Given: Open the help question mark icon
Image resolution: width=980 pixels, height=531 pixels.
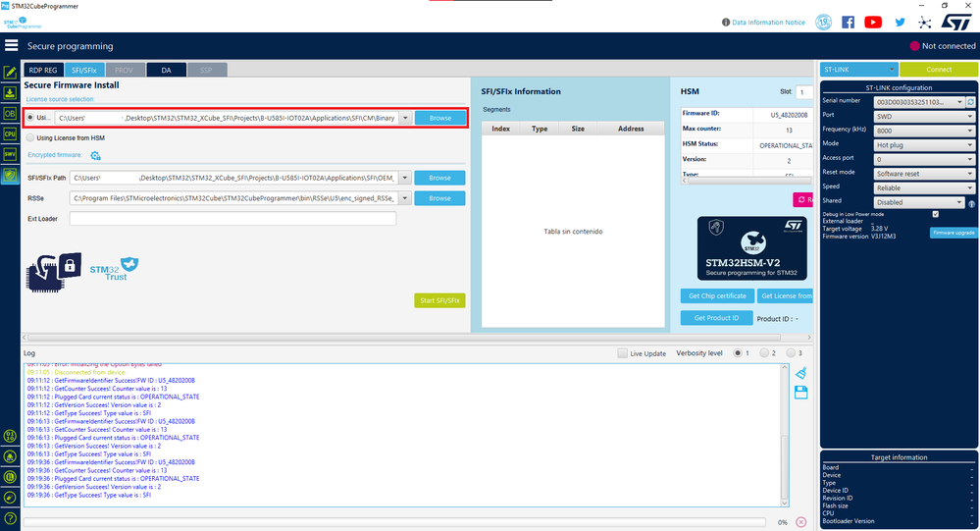Looking at the screenshot, I should click(x=10, y=518).
